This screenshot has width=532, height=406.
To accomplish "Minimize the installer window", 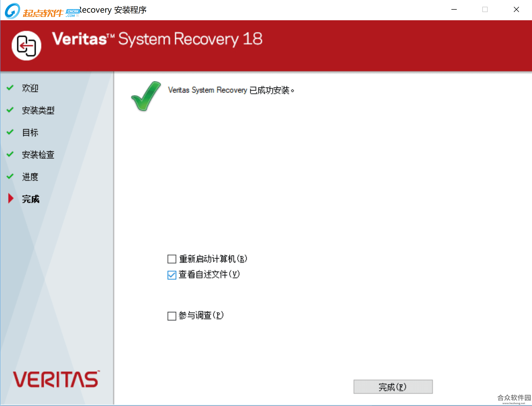I will 454,10.
